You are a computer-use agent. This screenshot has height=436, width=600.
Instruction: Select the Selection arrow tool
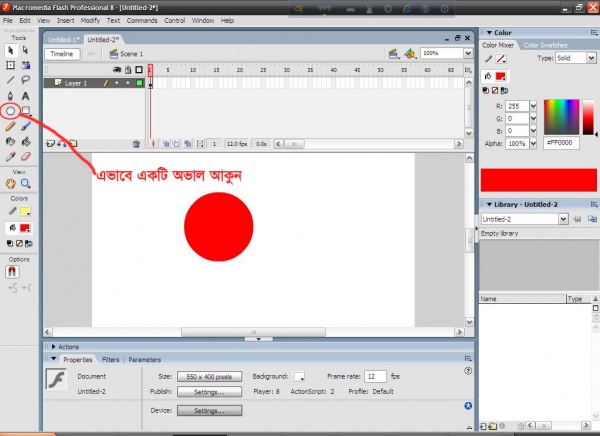(x=11, y=50)
